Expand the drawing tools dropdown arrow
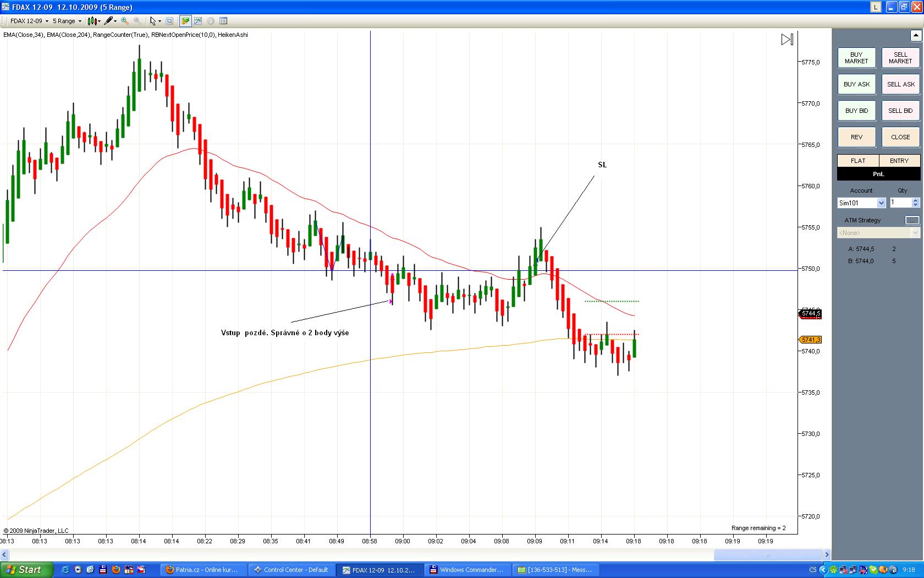Image resolution: width=924 pixels, height=578 pixels. click(x=115, y=21)
